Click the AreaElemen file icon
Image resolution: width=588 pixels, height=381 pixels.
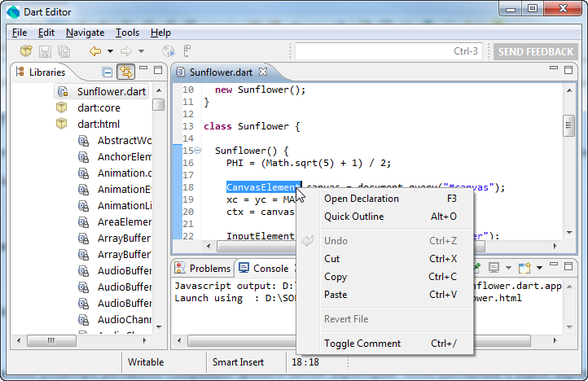pos(83,222)
